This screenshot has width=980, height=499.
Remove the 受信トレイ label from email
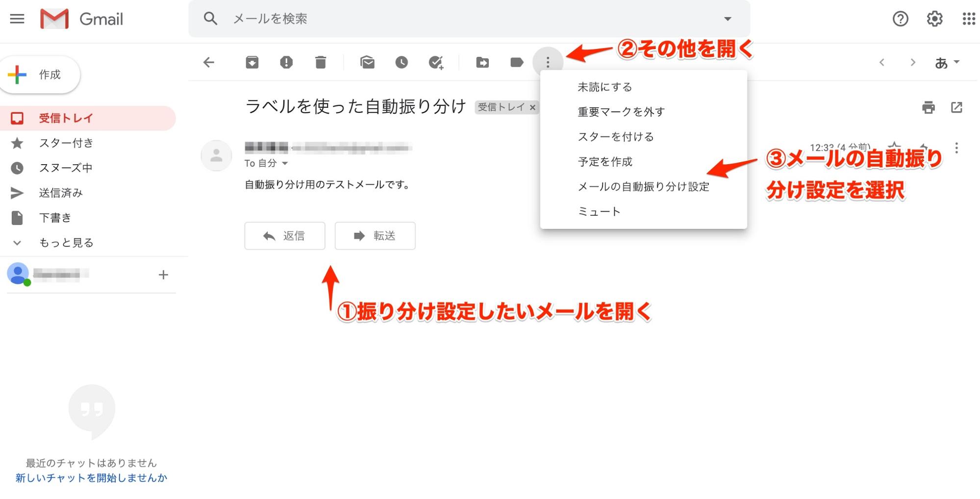coord(533,107)
